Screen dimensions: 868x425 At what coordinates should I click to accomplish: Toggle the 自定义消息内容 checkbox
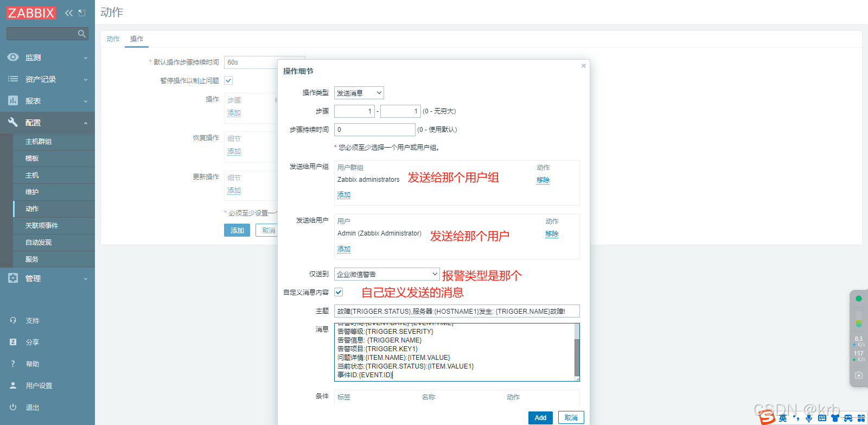[x=339, y=292]
